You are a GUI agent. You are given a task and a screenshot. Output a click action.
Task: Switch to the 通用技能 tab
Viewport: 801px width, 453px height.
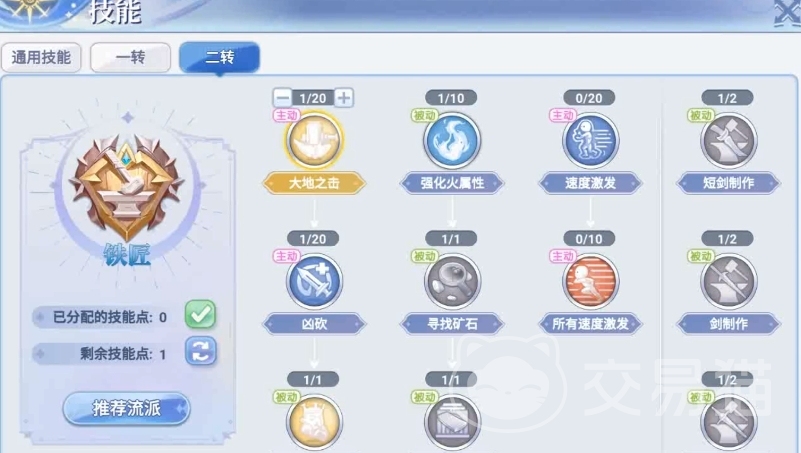coord(41,57)
